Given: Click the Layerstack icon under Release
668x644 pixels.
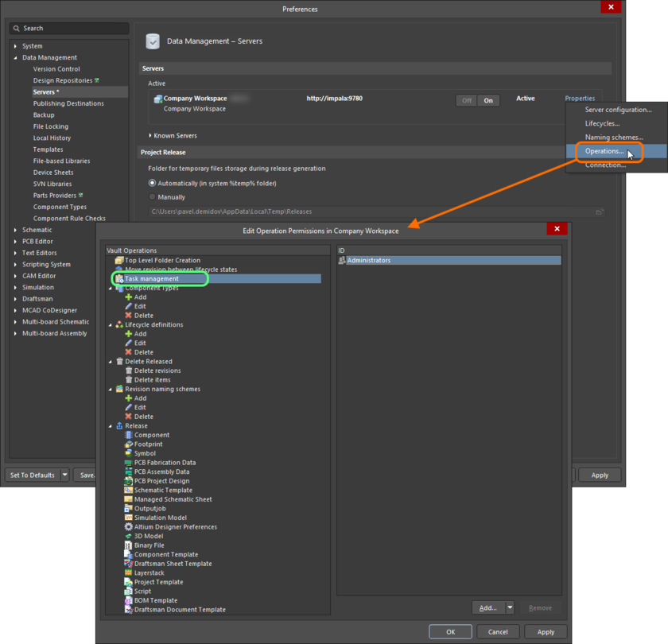Looking at the screenshot, I should pyautogui.click(x=127, y=572).
